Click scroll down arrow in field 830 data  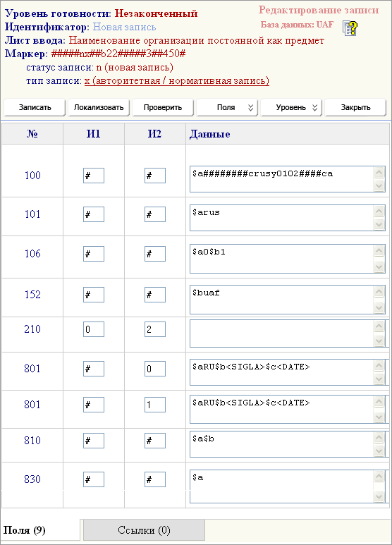point(379,496)
